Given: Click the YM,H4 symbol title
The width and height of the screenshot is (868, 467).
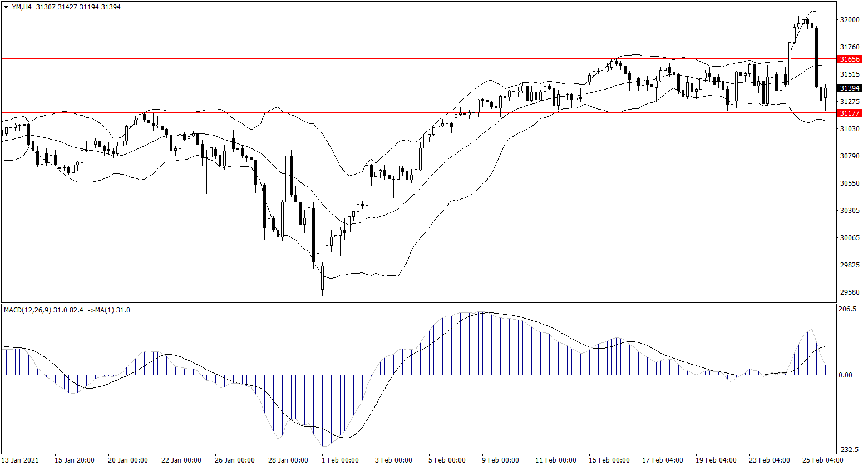Looking at the screenshot, I should coord(22,7).
